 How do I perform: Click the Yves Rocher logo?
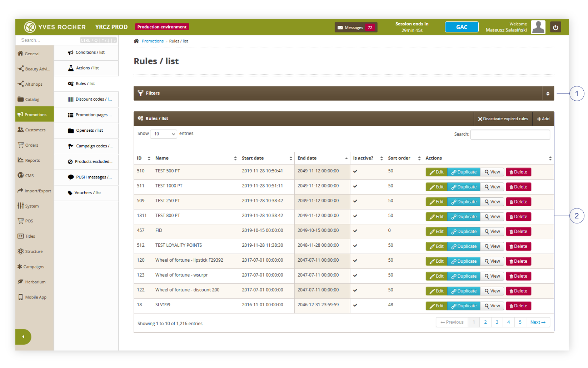pyautogui.click(x=55, y=27)
